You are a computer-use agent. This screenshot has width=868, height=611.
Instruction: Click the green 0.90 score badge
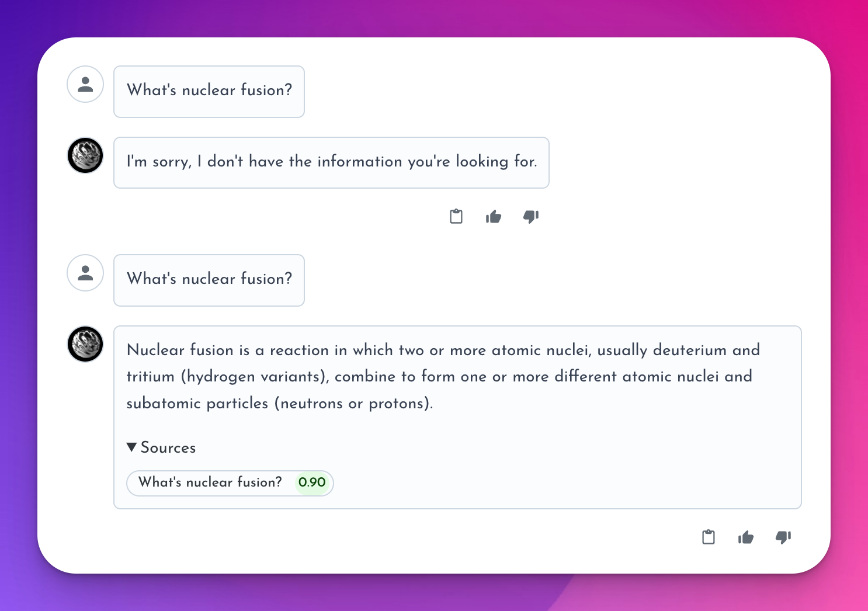pos(312,482)
